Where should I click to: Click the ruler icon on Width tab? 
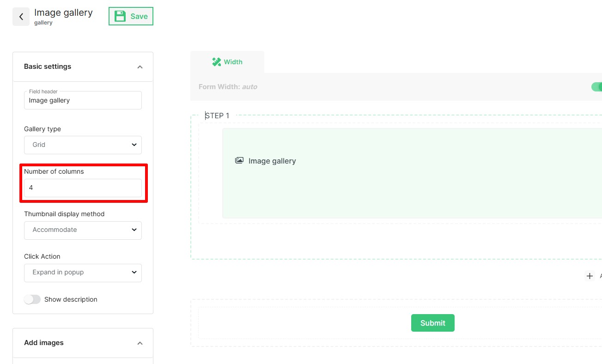(x=216, y=62)
